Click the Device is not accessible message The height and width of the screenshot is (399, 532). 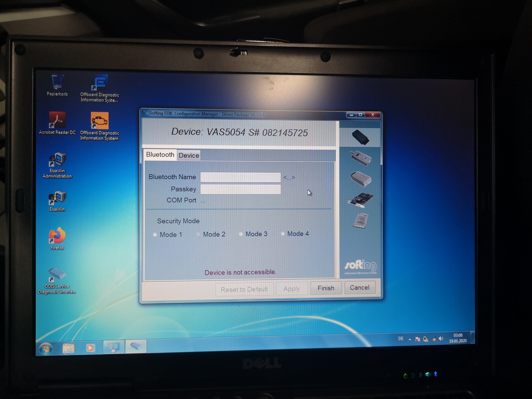click(240, 272)
